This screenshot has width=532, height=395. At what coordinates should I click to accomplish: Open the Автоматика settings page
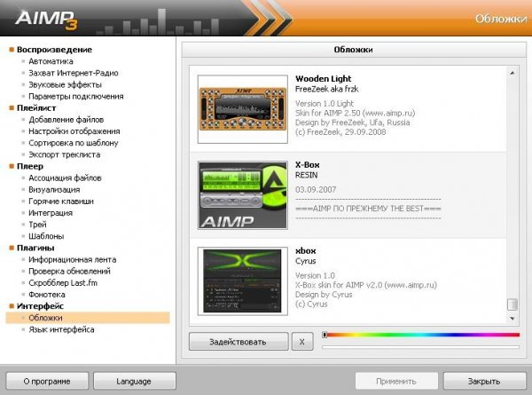[x=51, y=61]
